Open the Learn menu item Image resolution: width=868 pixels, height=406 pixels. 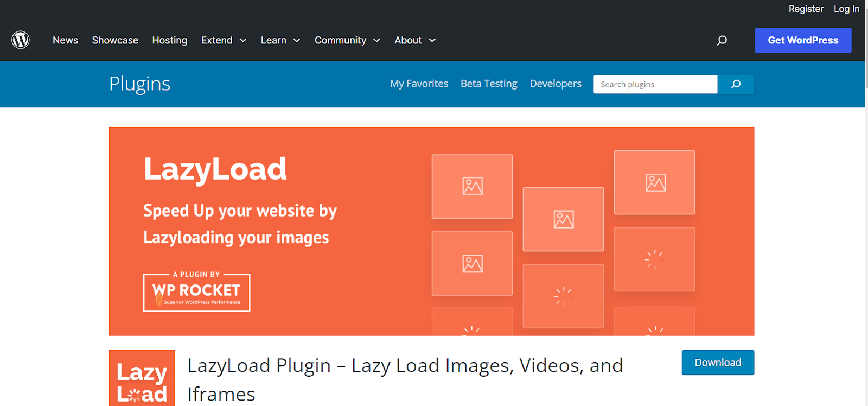point(273,40)
